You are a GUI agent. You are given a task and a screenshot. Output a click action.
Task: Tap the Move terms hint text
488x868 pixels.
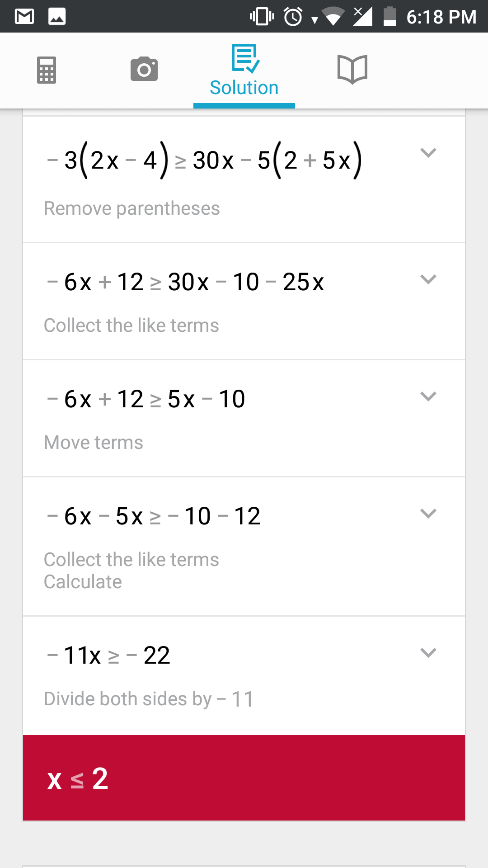click(94, 443)
